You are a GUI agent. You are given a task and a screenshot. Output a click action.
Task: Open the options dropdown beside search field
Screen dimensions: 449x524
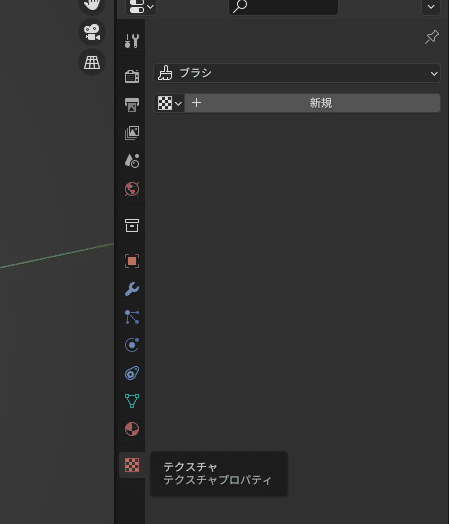pos(431,7)
